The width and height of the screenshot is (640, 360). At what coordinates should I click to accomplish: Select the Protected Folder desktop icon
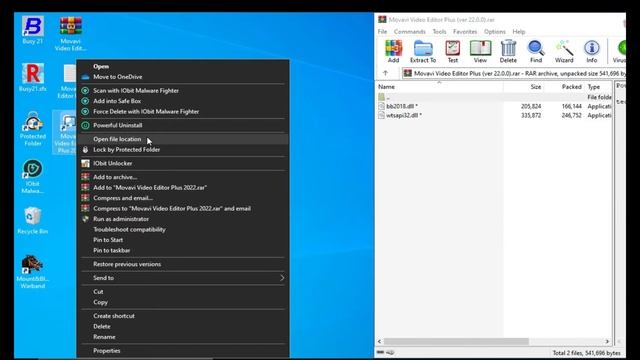pyautogui.click(x=33, y=128)
